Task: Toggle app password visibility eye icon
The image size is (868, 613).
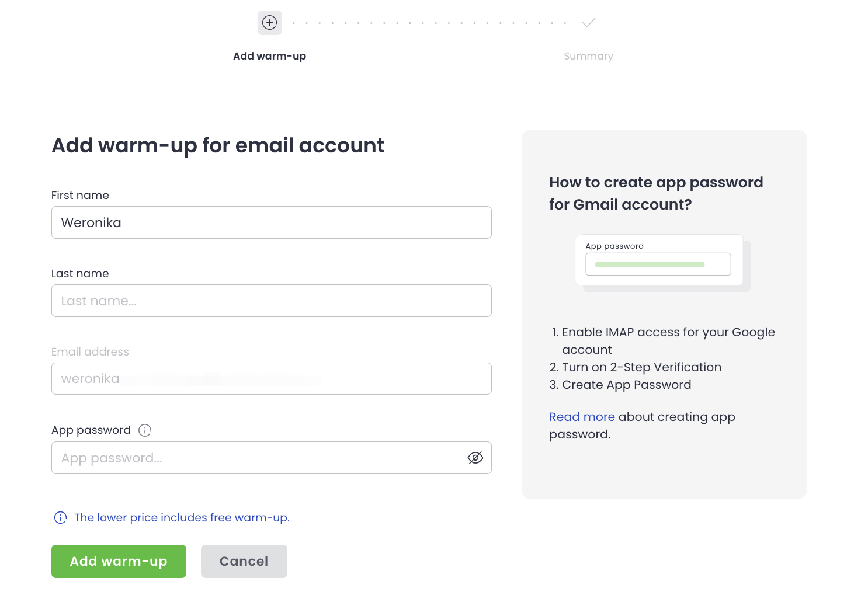Action: click(475, 458)
